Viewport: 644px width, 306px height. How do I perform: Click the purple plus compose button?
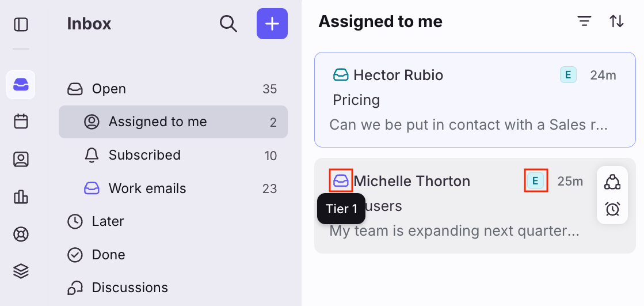coord(272,24)
